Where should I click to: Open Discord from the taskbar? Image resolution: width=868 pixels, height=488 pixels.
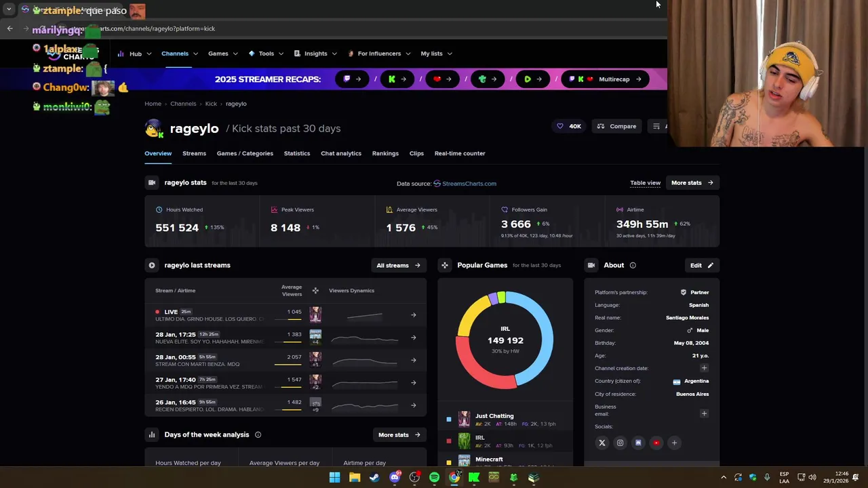coord(395,477)
